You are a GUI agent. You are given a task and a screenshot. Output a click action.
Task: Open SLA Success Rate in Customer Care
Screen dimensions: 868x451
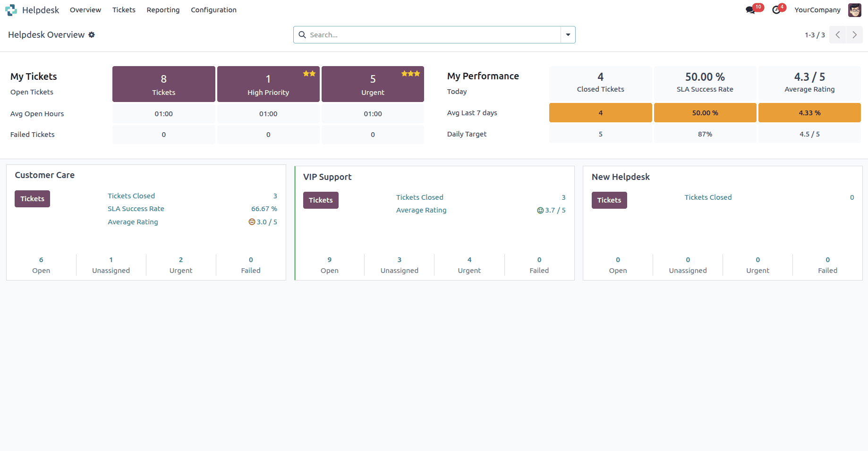136,209
